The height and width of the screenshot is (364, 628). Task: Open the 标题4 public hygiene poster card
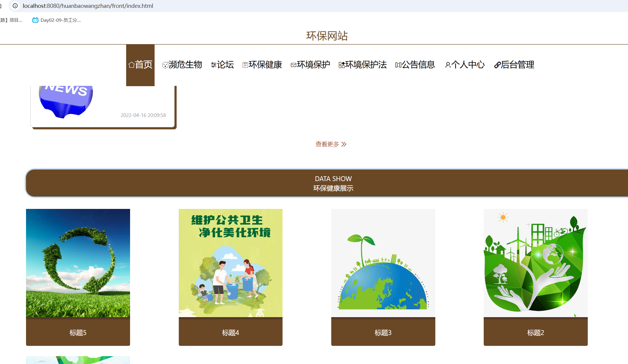(231, 263)
